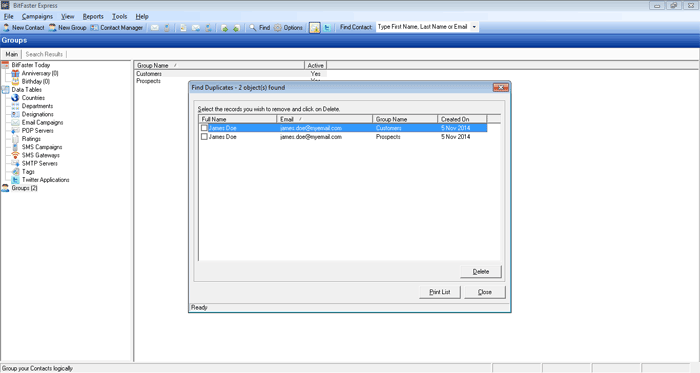Check James Doe box in Customers row

[x=204, y=128]
